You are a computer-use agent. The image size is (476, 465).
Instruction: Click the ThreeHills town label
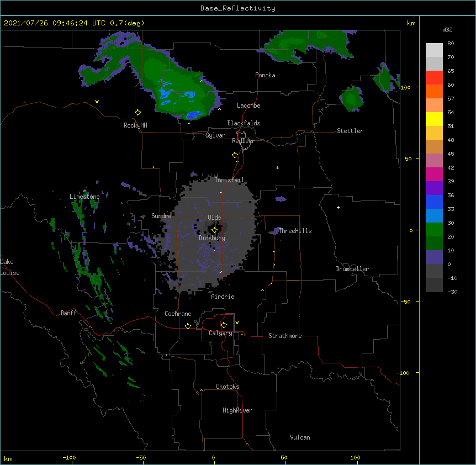pyautogui.click(x=295, y=231)
